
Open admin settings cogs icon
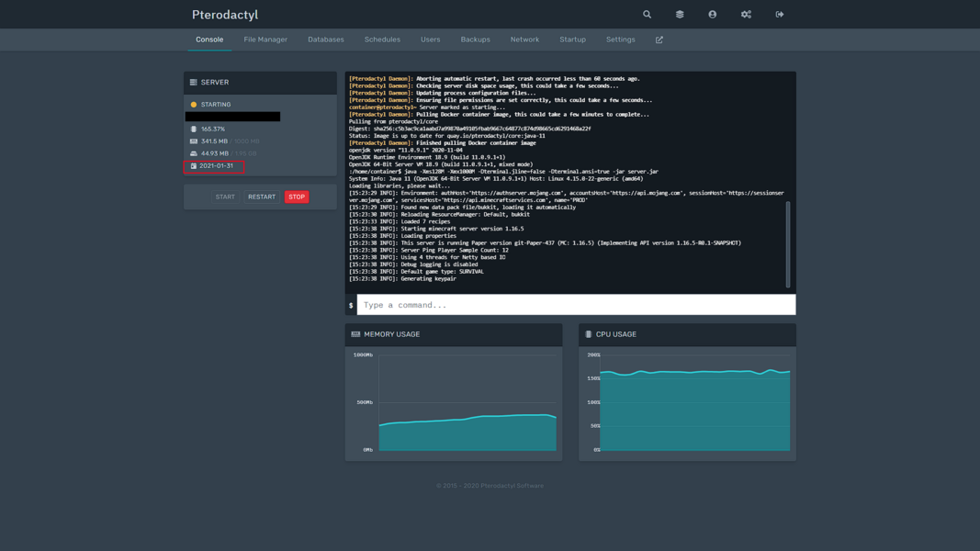click(746, 15)
